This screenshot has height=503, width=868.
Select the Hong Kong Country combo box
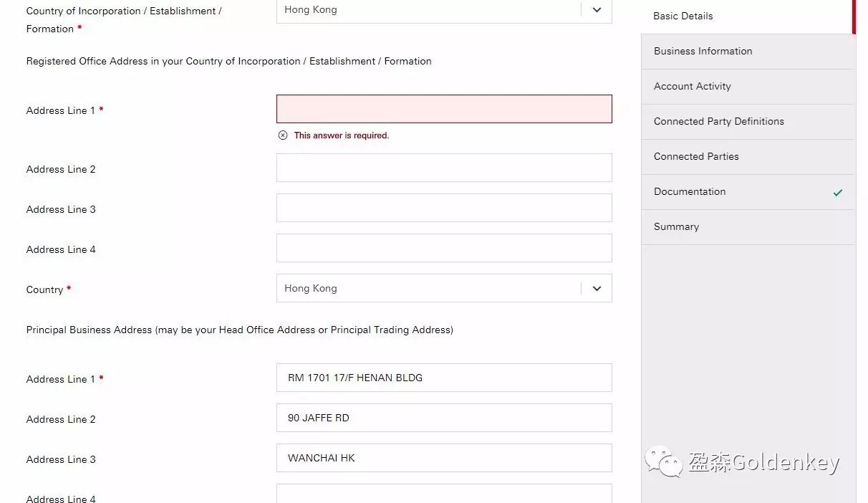coord(430,289)
